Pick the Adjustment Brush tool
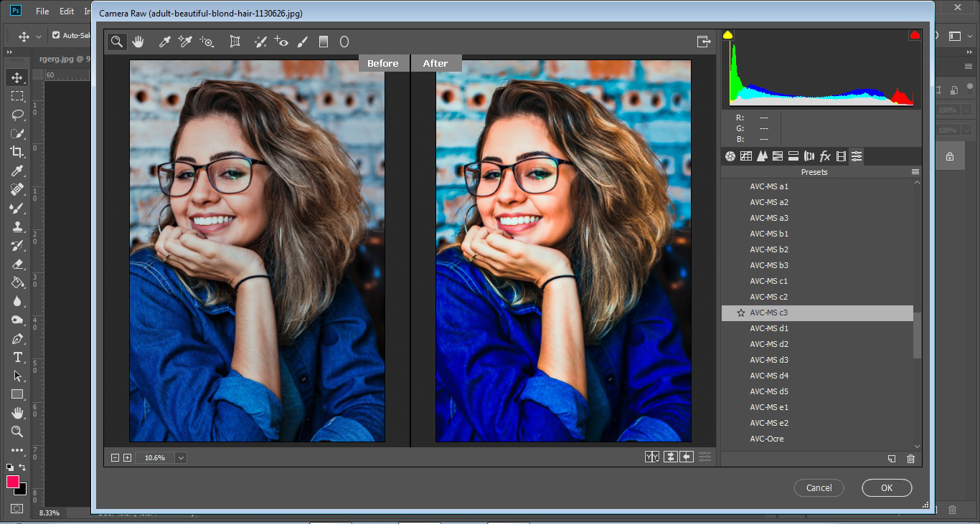The width and height of the screenshot is (980, 524). pos(302,42)
